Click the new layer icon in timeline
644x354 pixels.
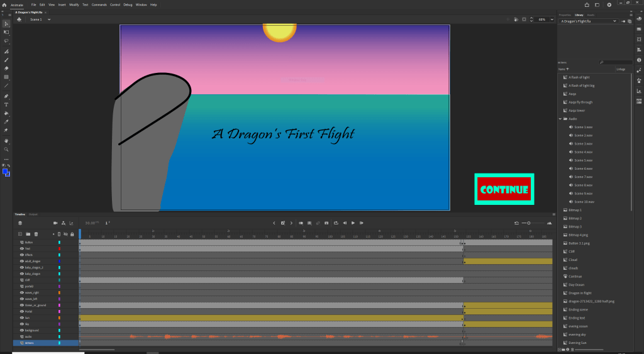(x=19, y=234)
